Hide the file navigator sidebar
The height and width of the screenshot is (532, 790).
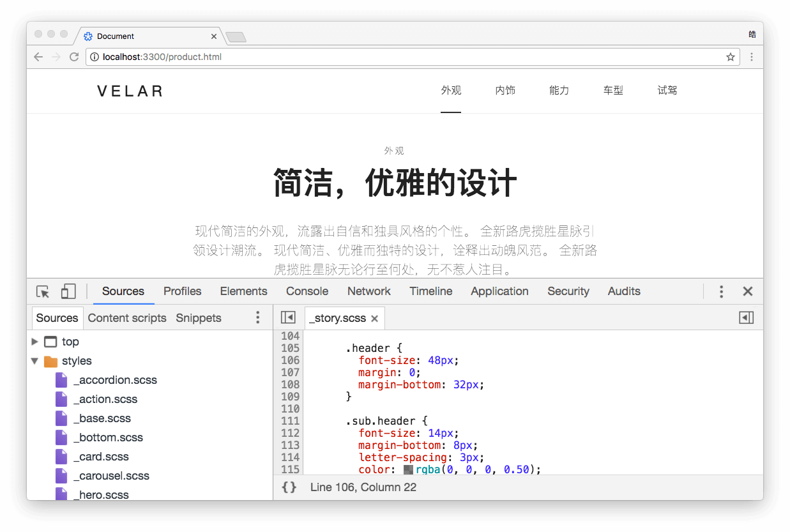(x=288, y=318)
